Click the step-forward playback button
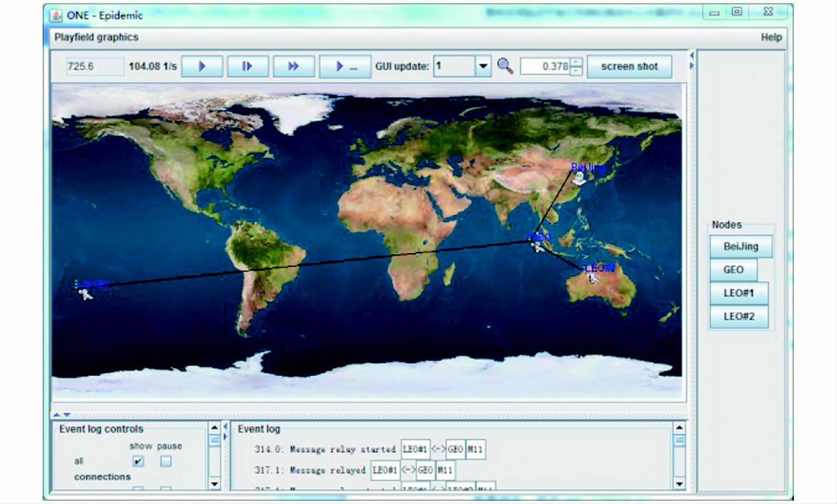Viewport: 837px width, 504px height. click(x=248, y=67)
